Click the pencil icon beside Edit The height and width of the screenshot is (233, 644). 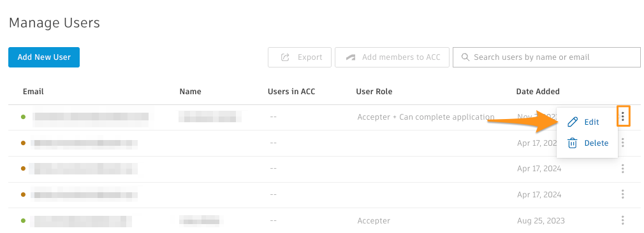tap(572, 122)
